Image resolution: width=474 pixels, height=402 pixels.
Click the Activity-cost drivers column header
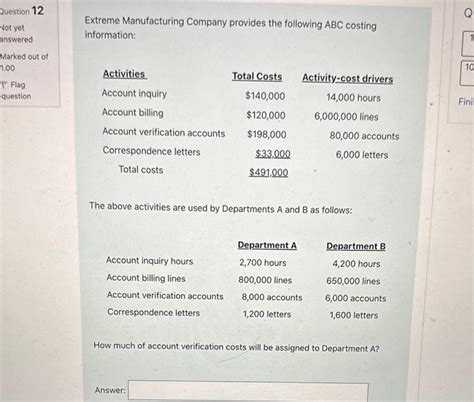[348, 79]
